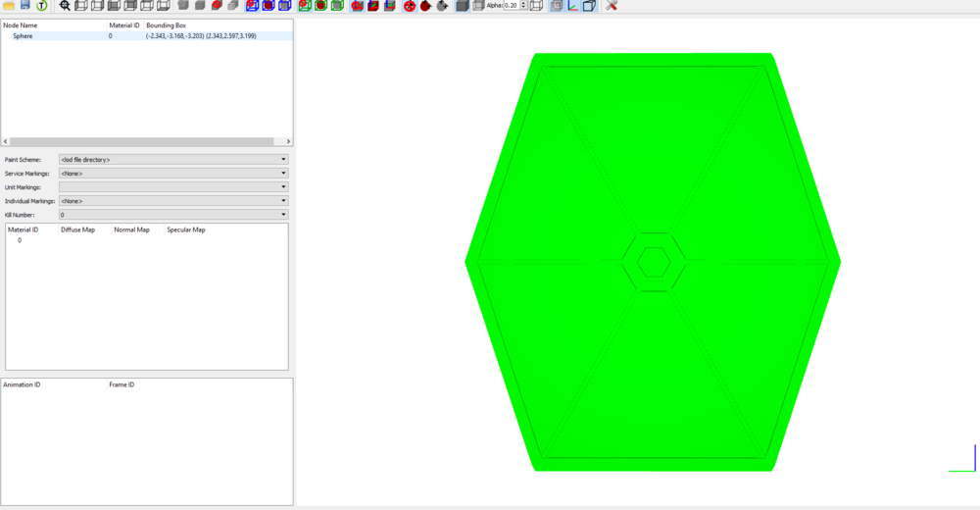Screen dimensions: 980x510
Task: Click the node list horizontal scrollbar thumb
Action: pos(142,141)
